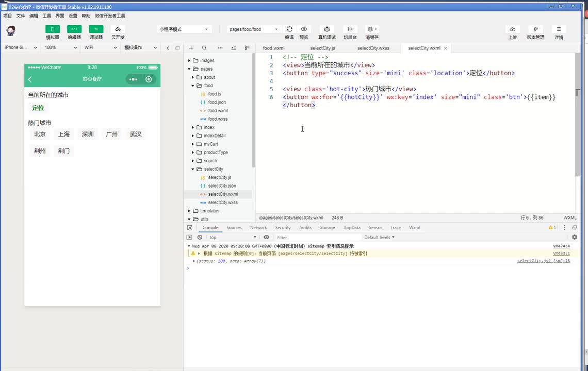The image size is (588, 371).
Task: Click the 云开发 (Cloud development) icon
Action: point(118,29)
